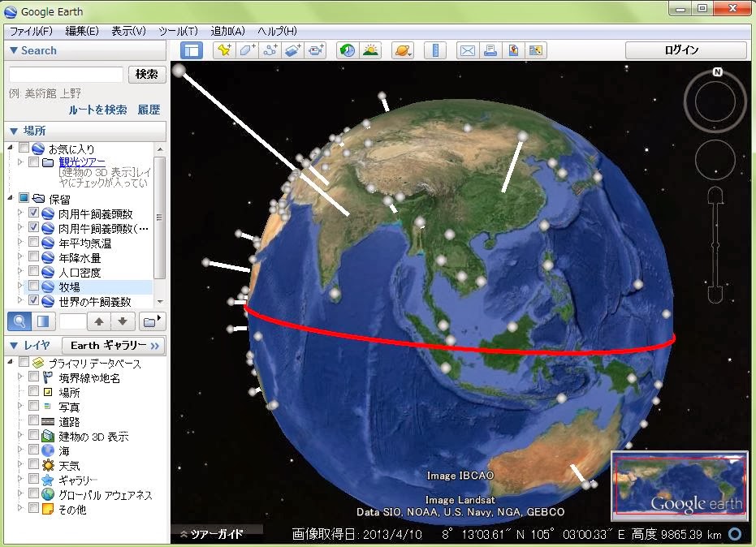Viewport: 756px width, 547px height.
Task: Enable the 年降水量 checkbox
Action: click(34, 256)
